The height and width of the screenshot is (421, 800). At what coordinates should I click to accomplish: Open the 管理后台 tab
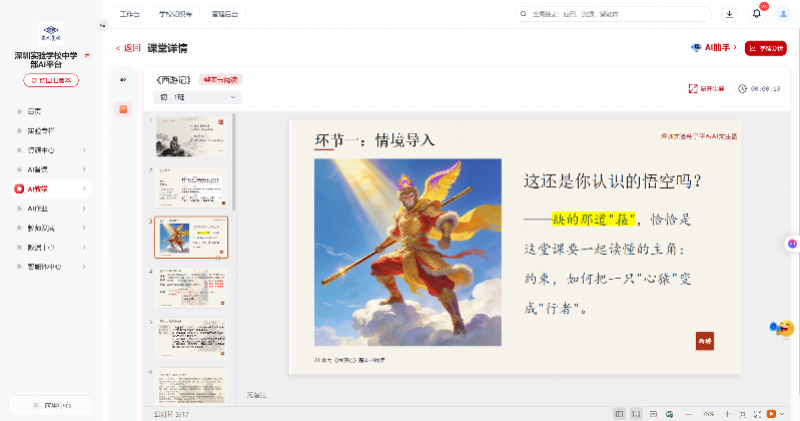pos(224,14)
